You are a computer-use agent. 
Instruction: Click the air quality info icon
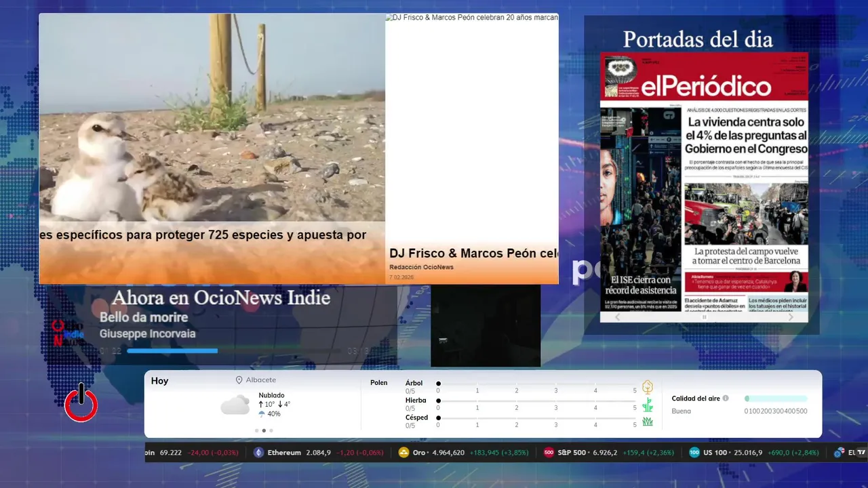[726, 399]
